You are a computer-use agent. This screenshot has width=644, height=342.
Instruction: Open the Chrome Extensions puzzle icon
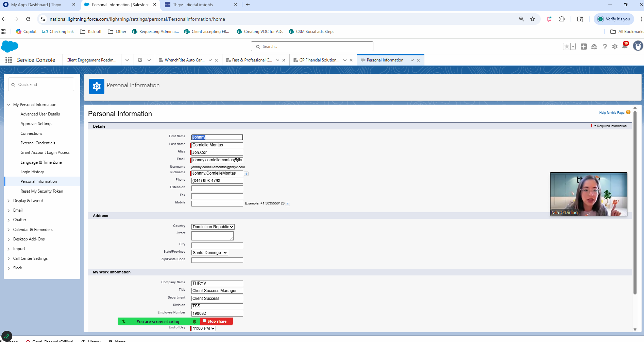[562, 19]
